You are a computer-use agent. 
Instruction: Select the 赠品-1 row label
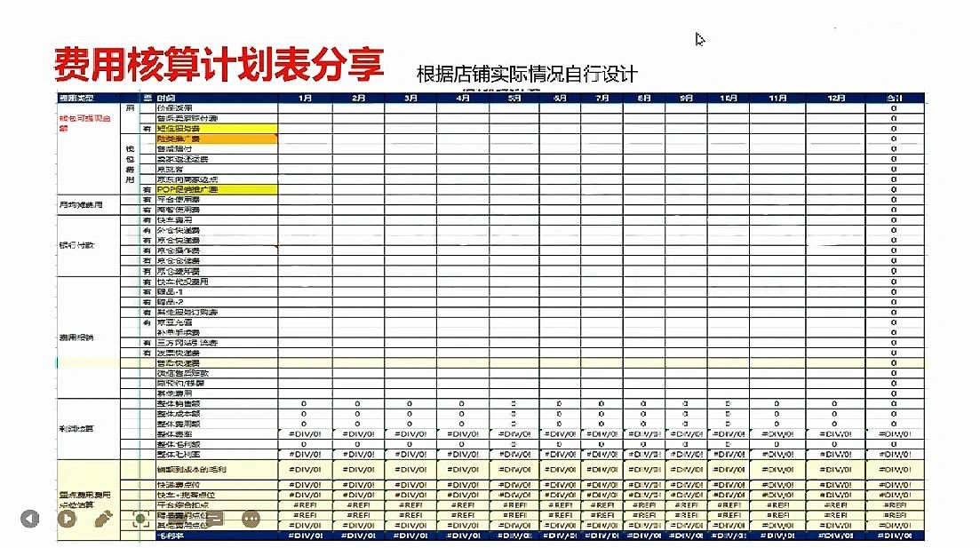[x=170, y=292]
